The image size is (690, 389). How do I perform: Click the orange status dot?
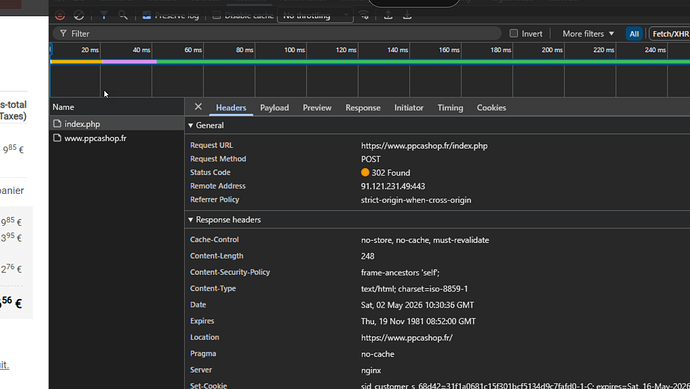tap(365, 172)
